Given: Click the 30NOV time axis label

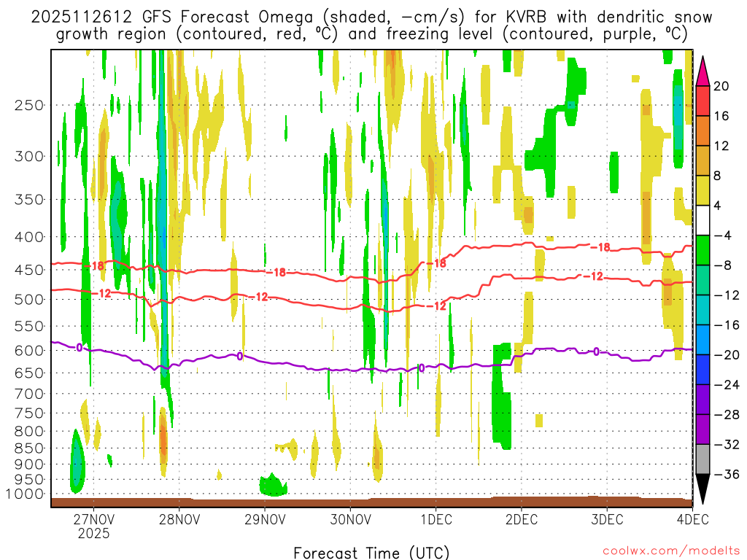Looking at the screenshot, I should pos(351,519).
